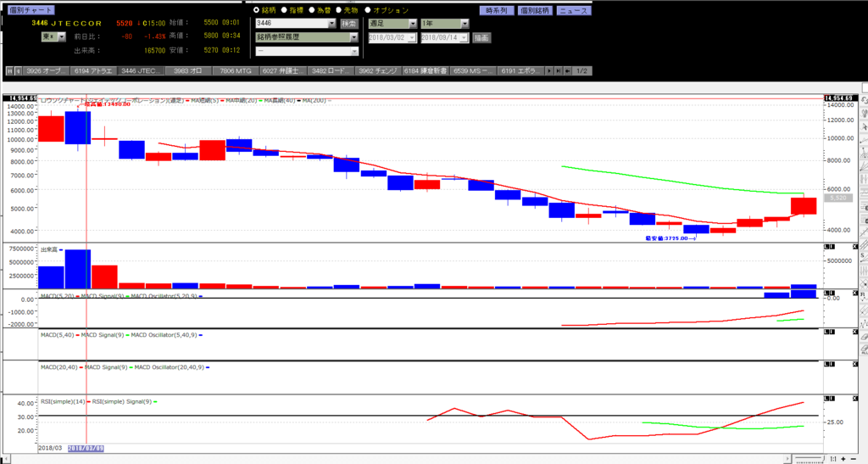Click the chart zoom slider at bottom right
The width and height of the screenshot is (868, 464).
tap(810, 459)
